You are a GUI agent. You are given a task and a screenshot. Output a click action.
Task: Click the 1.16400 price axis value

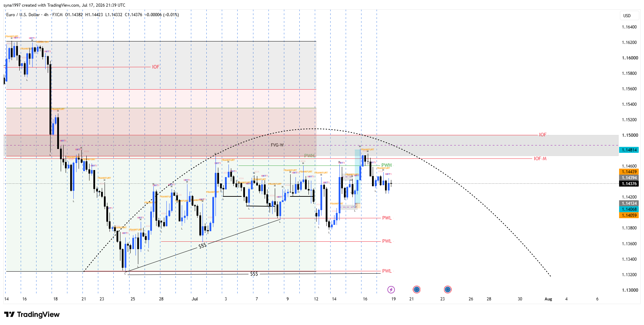coord(629,27)
